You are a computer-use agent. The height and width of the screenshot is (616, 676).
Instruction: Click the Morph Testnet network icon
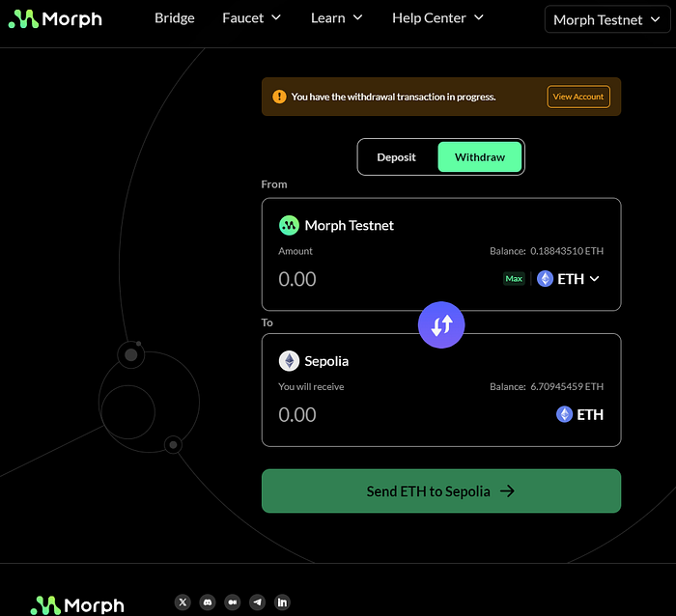[x=289, y=226]
